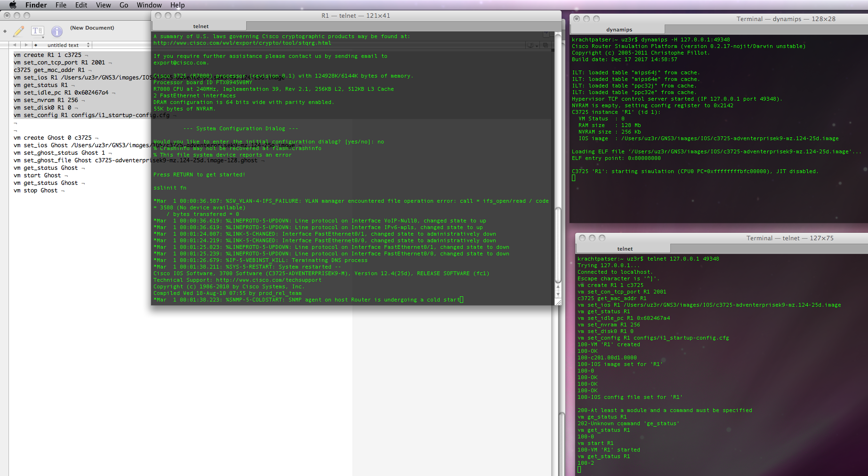868x476 pixels.
Task: Click the 'Terminal — dynamips — 128×28' title bar
Action: click(786, 19)
